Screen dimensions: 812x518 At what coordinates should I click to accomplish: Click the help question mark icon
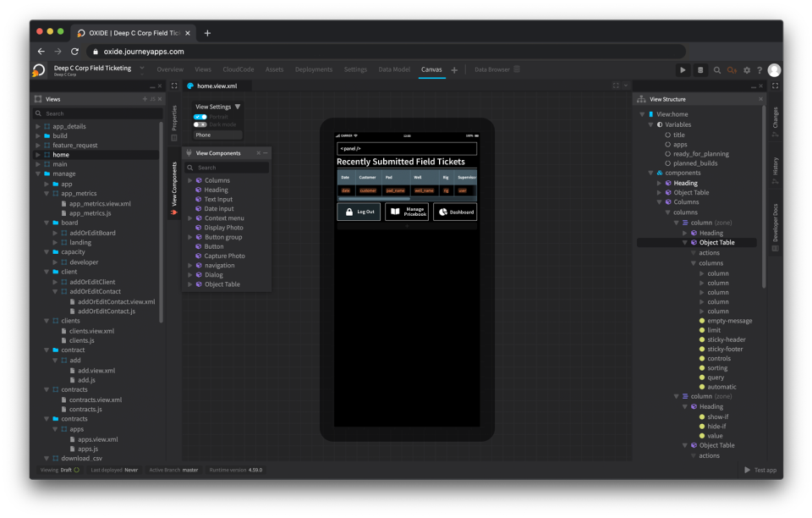760,69
